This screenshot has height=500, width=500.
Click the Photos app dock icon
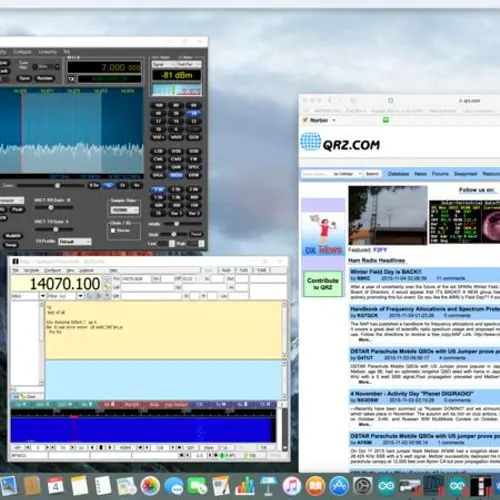coord(150,485)
